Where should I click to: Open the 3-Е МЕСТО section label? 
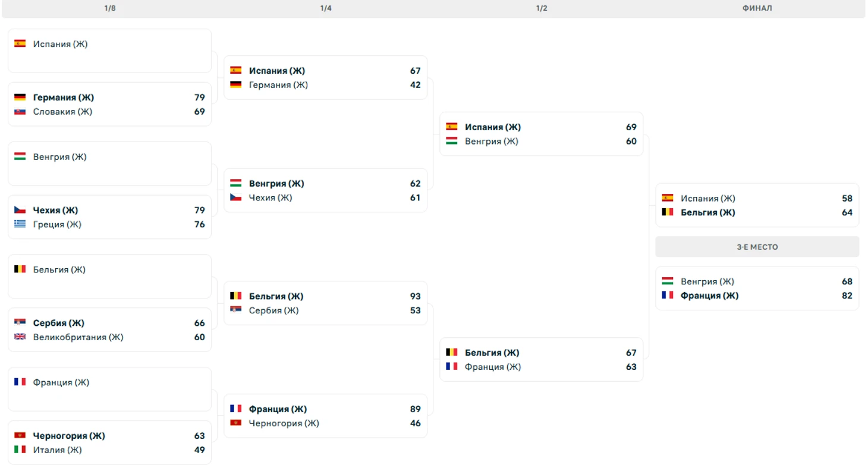click(757, 247)
